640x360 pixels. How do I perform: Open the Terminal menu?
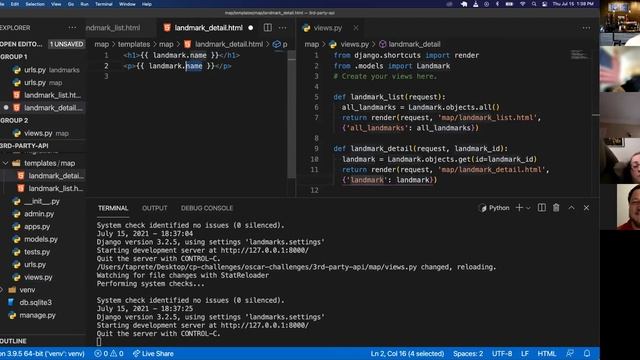click(x=104, y=4)
